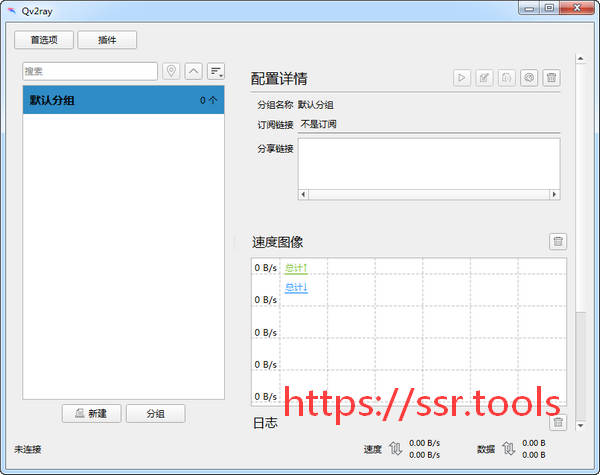
Task: Click the edit configuration pencil icon
Action: tap(484, 77)
